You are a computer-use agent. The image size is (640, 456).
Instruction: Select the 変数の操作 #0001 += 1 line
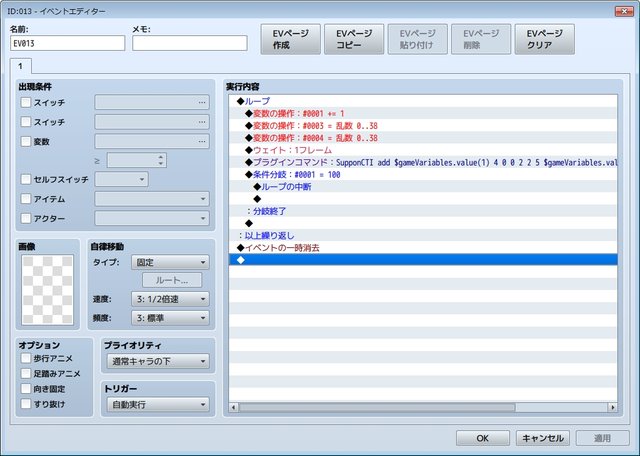click(x=423, y=113)
